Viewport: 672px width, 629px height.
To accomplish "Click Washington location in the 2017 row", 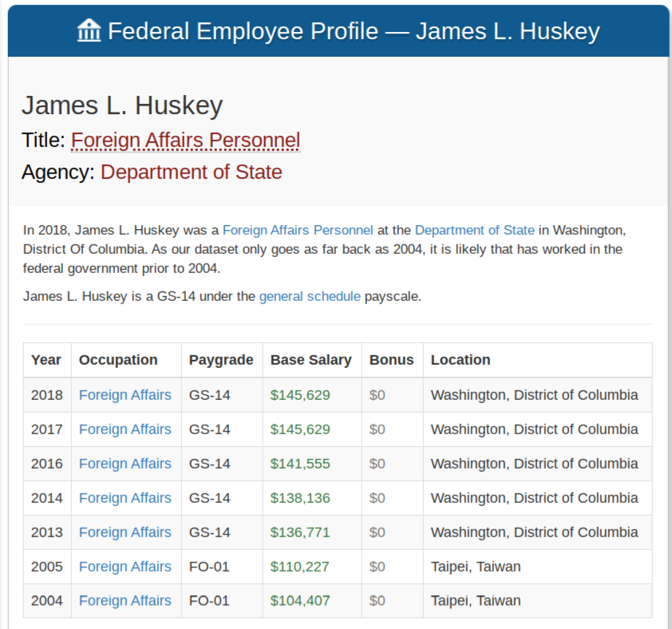I will (535, 429).
